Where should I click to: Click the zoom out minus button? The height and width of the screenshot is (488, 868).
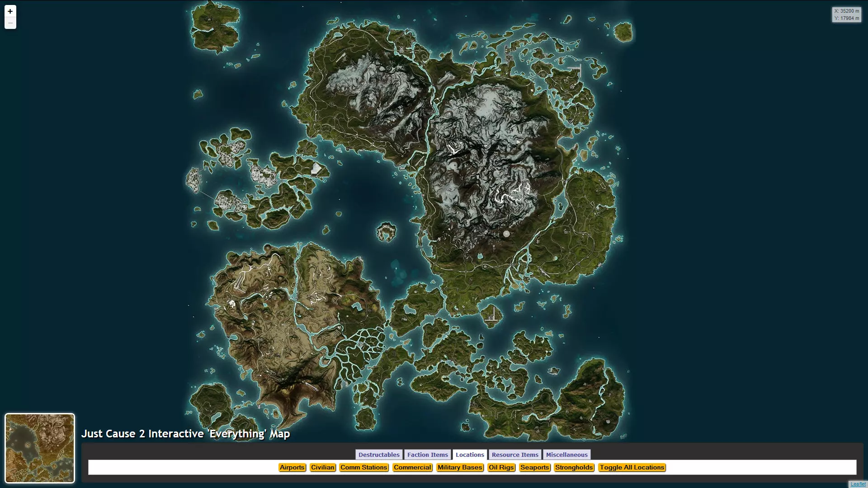10,23
